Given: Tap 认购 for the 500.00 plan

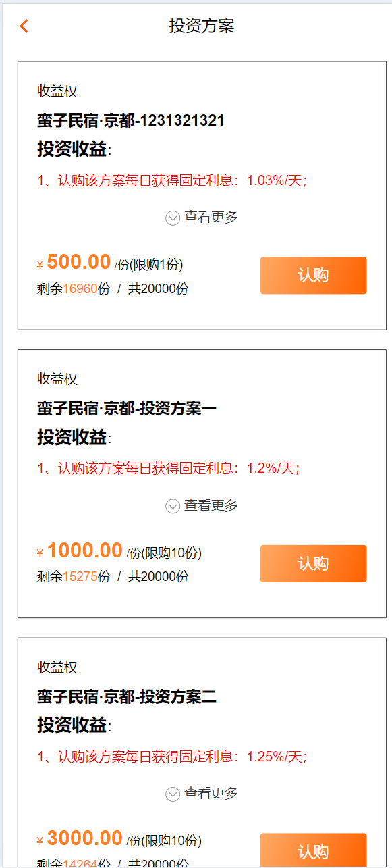Looking at the screenshot, I should [x=314, y=276].
